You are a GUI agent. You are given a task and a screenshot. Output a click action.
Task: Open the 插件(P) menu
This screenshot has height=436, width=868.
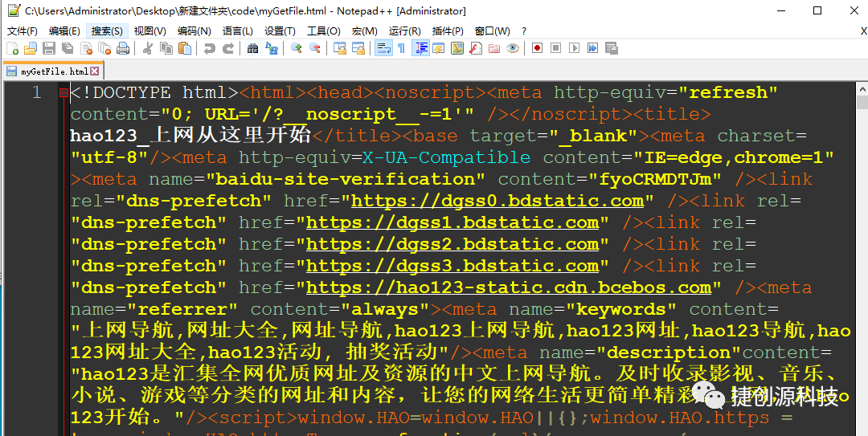tap(448, 31)
